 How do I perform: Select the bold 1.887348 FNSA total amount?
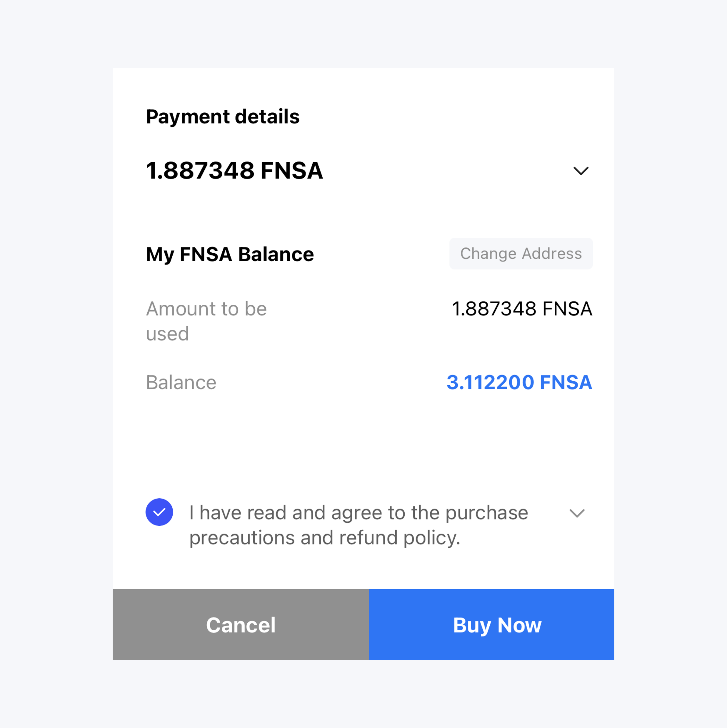pyautogui.click(x=234, y=170)
